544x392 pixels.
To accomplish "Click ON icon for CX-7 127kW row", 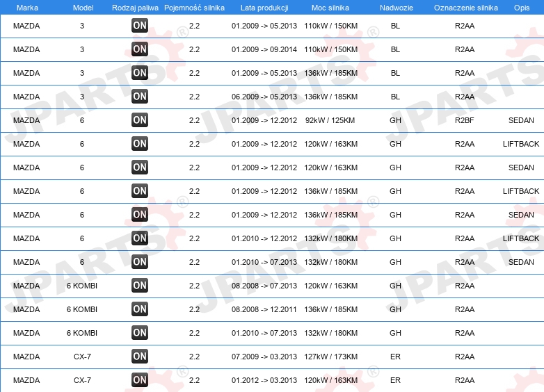I will pos(140,356).
